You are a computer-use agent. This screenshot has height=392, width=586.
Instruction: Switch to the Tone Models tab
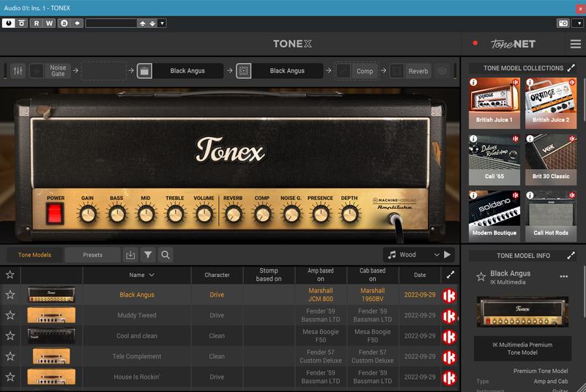click(x=34, y=255)
